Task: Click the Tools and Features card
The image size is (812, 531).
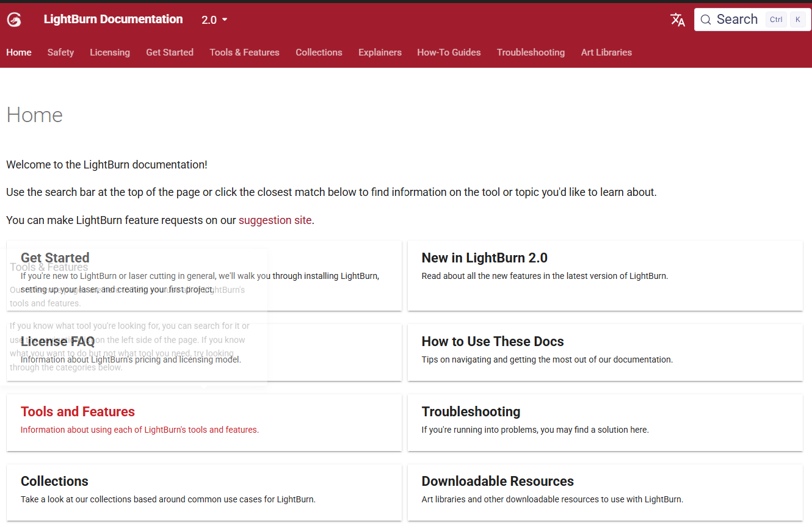Action: 203,422
